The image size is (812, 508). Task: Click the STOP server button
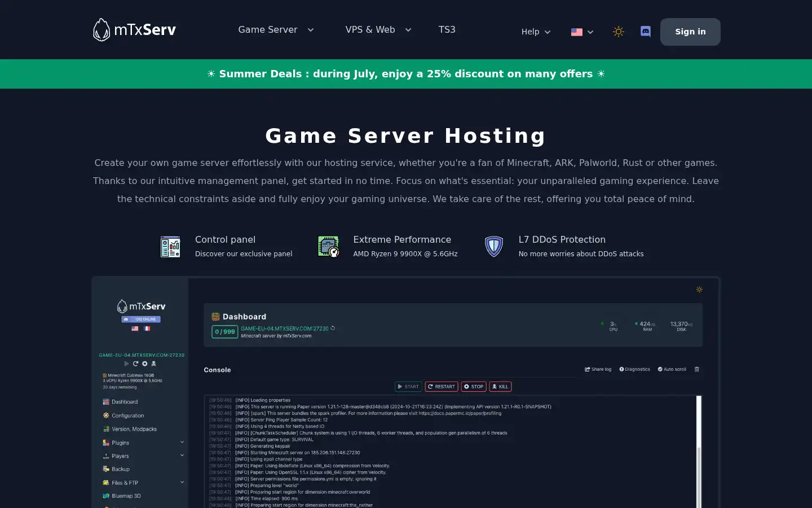(x=474, y=387)
